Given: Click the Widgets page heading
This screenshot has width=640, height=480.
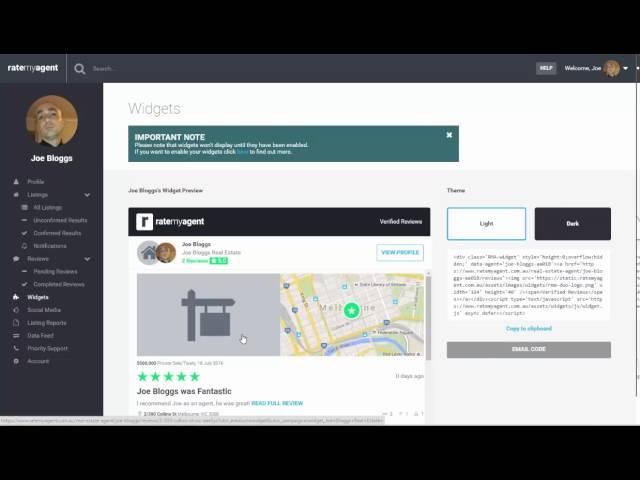Looking at the screenshot, I should (154, 109).
